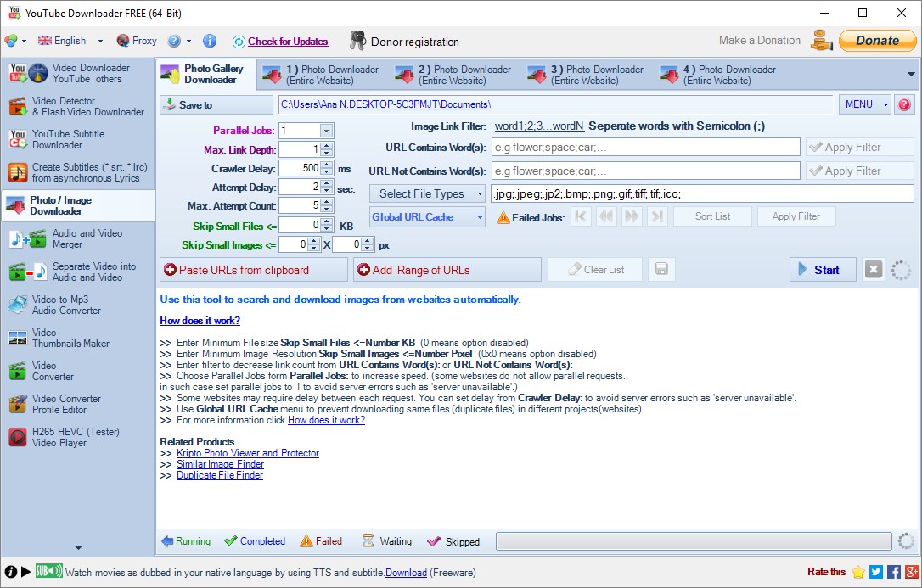The width and height of the screenshot is (922, 588).
Task: Toggle the Completed status filter
Action: [x=256, y=541]
